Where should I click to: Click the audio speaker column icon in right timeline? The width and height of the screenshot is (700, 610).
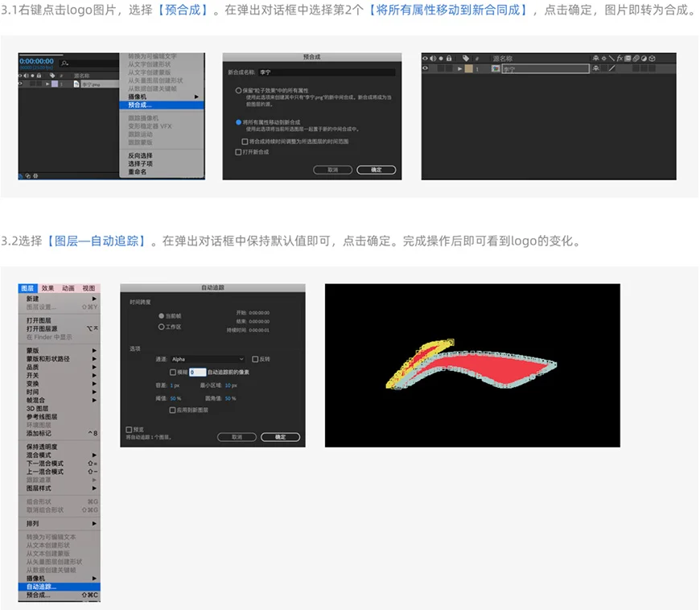point(433,59)
